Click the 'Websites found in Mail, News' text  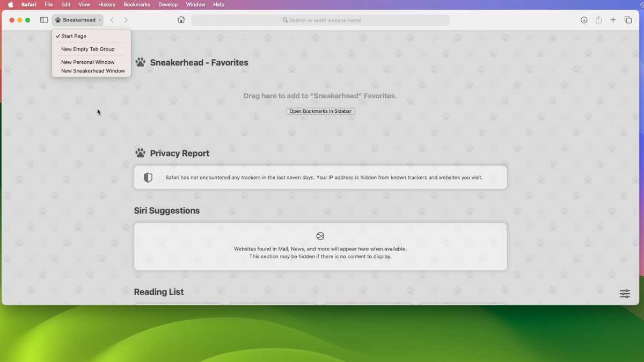pos(320,249)
